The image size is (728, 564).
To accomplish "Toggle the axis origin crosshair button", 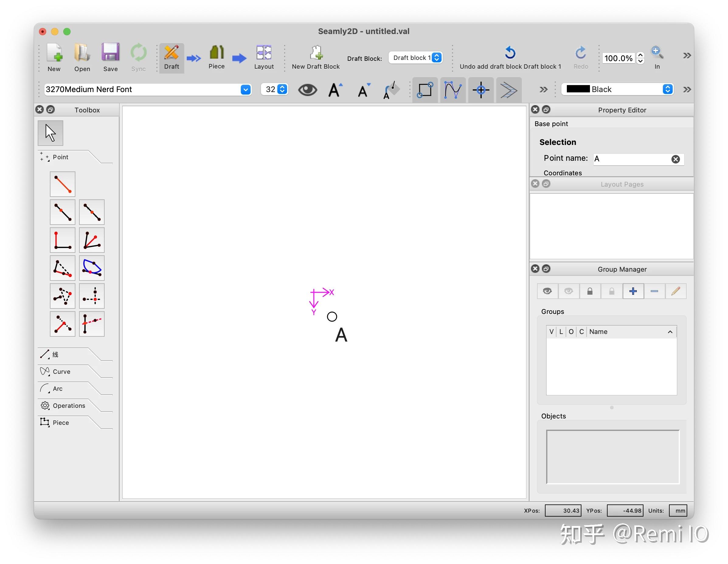I will (x=481, y=90).
